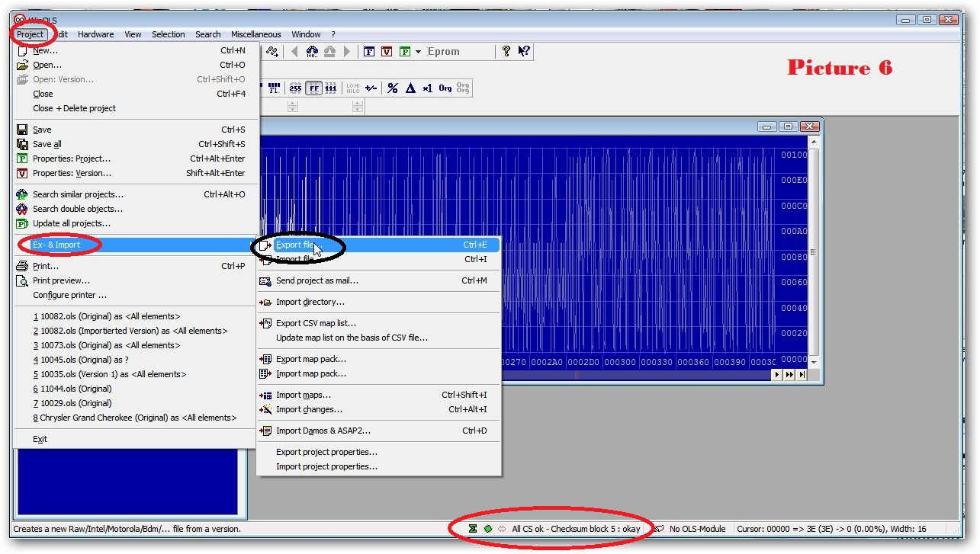Viewport: 980px width, 554px height.
Task: Open the Selection menu
Action: click(x=169, y=34)
